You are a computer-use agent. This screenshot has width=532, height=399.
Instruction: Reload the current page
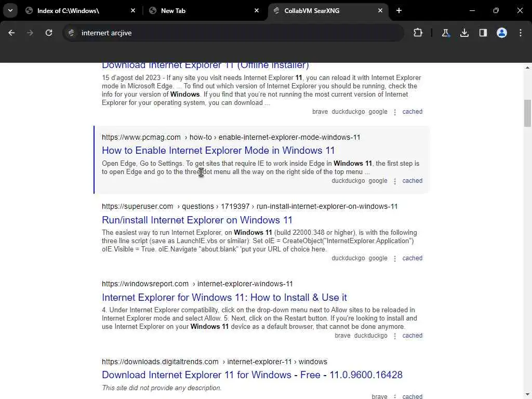(49, 33)
